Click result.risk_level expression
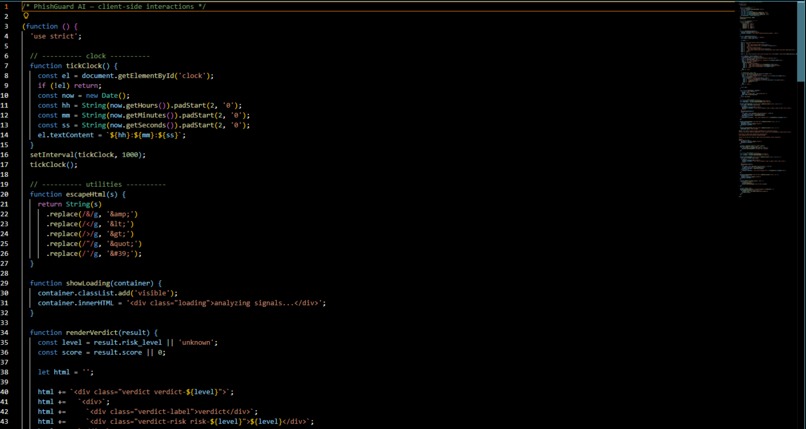Screen dimensions: 806x429 point(127,342)
